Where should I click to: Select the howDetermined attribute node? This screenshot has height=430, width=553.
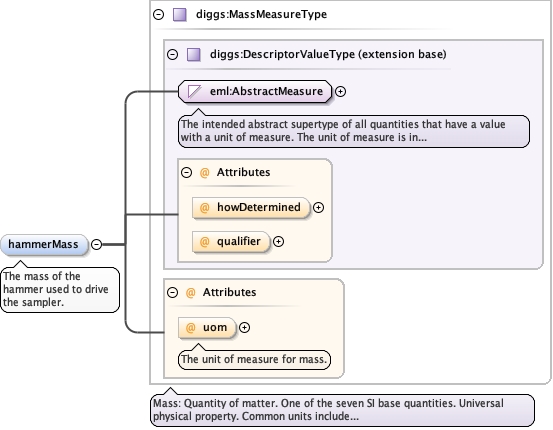[x=251, y=207]
